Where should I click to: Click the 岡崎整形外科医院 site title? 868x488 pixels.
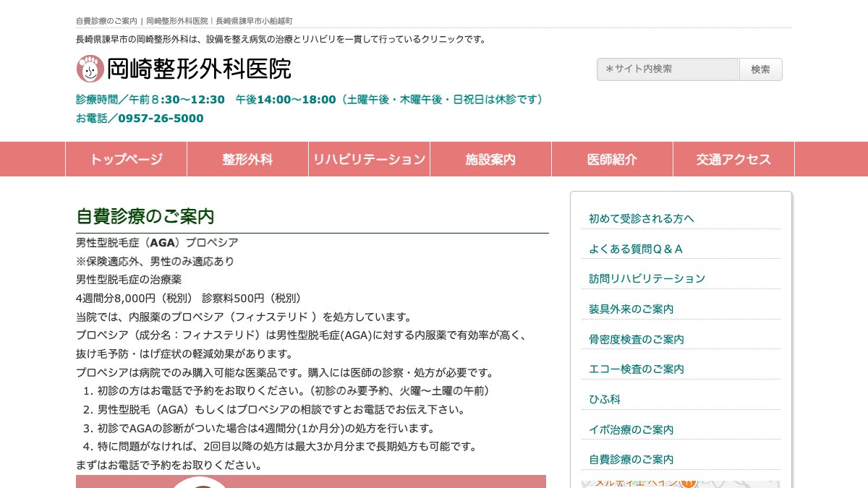click(199, 69)
